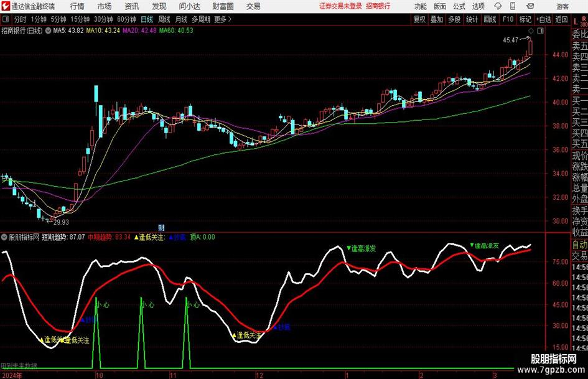Click the Tongdaxin red logo icon
The height and width of the screenshot is (379, 588).
6,6
